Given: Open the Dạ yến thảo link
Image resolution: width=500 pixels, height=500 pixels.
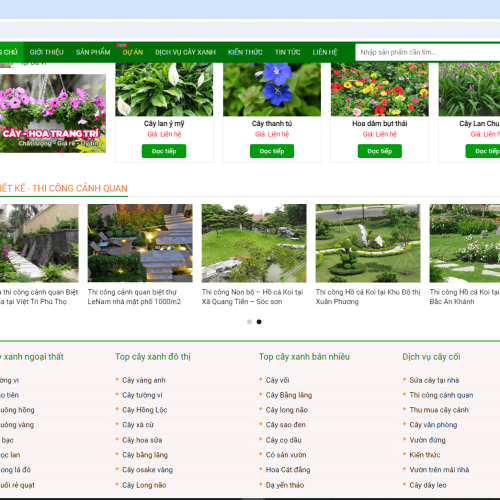Looking at the screenshot, I should coord(285,485).
